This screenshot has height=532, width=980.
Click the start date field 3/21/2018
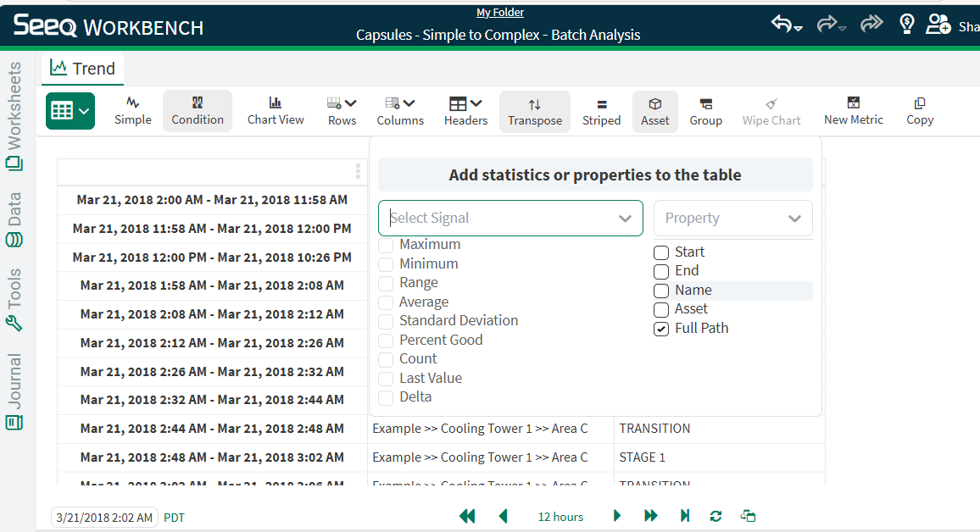[x=104, y=517]
